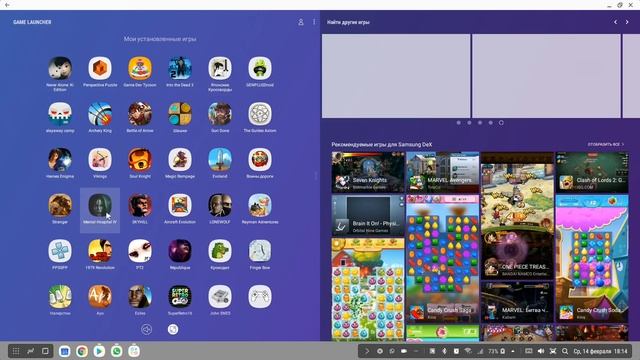
Task: Jump to last banner pagination dot
Action: [x=501, y=122]
